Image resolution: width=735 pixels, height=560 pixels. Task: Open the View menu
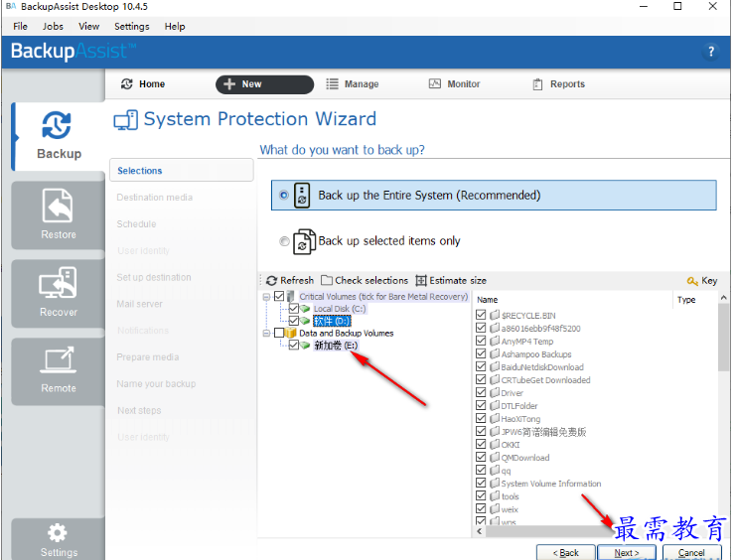coord(88,26)
